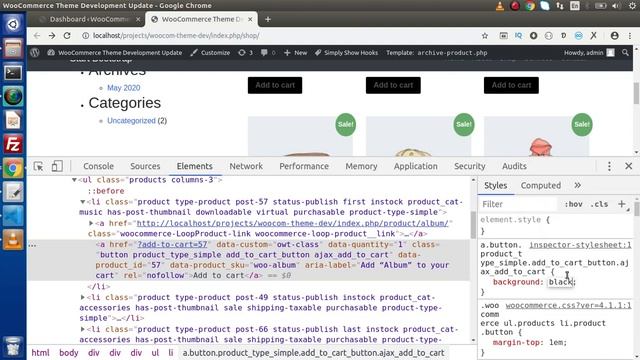Open the New menu in admin bar
This screenshot has width=640, height=360.
click(295, 53)
